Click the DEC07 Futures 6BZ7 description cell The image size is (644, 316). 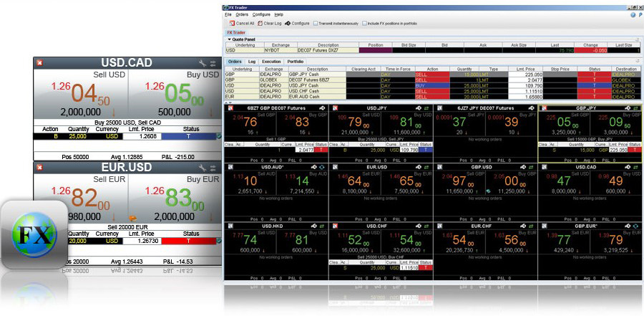[317, 80]
